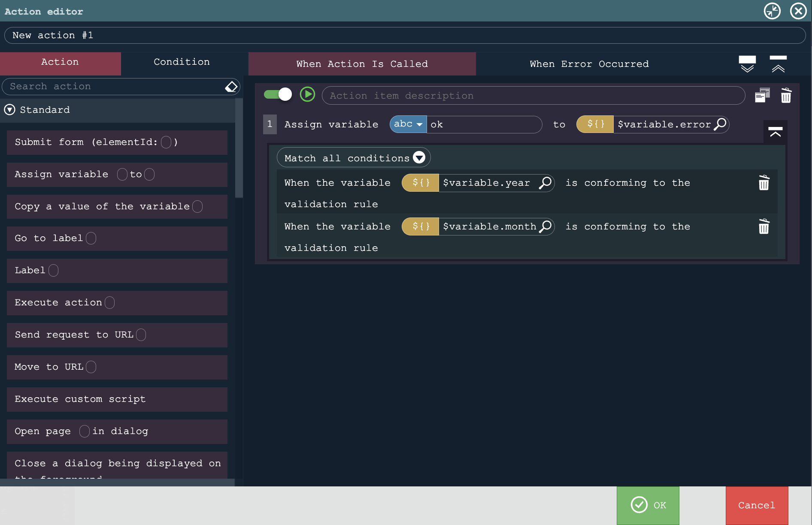Clear the search action field with eraser icon
The image size is (812, 525).
[x=231, y=87]
